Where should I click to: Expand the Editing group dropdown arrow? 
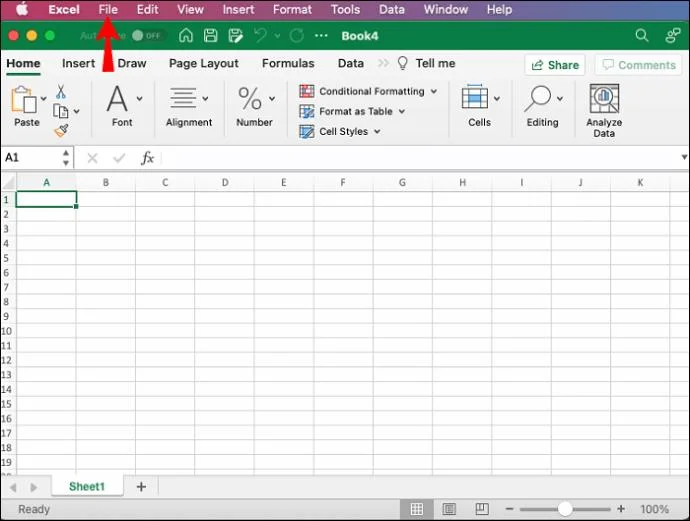(560, 99)
